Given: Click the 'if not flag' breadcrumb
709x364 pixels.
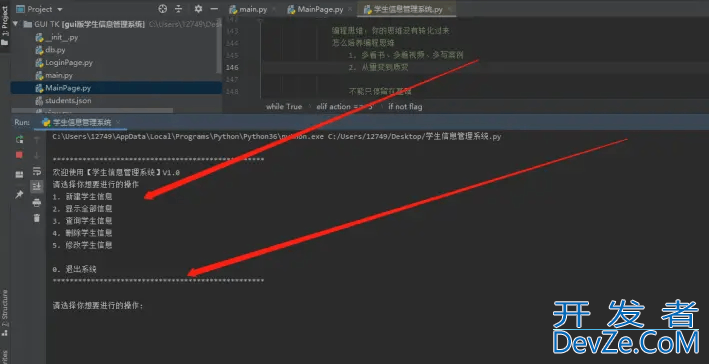Looking at the screenshot, I should click(405, 107).
